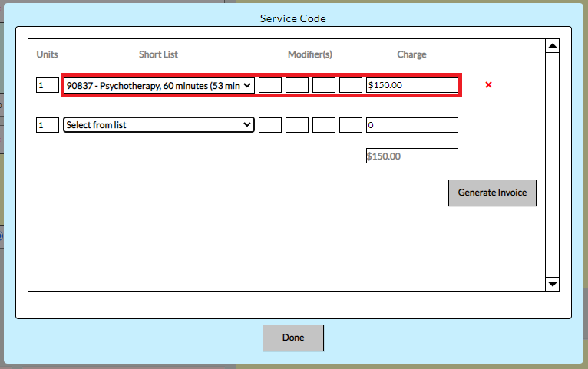588x369 pixels.
Task: Click the vertical scrollbar track
Action: (551, 165)
